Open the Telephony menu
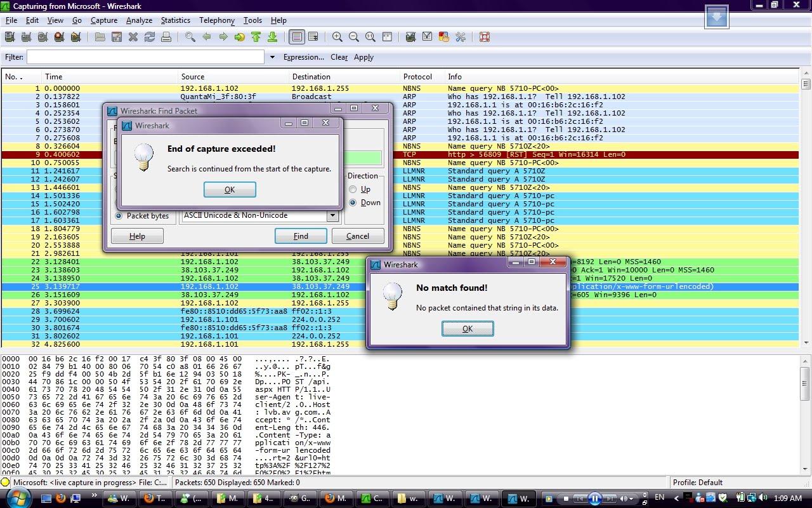The width and height of the screenshot is (812, 508). tap(217, 20)
